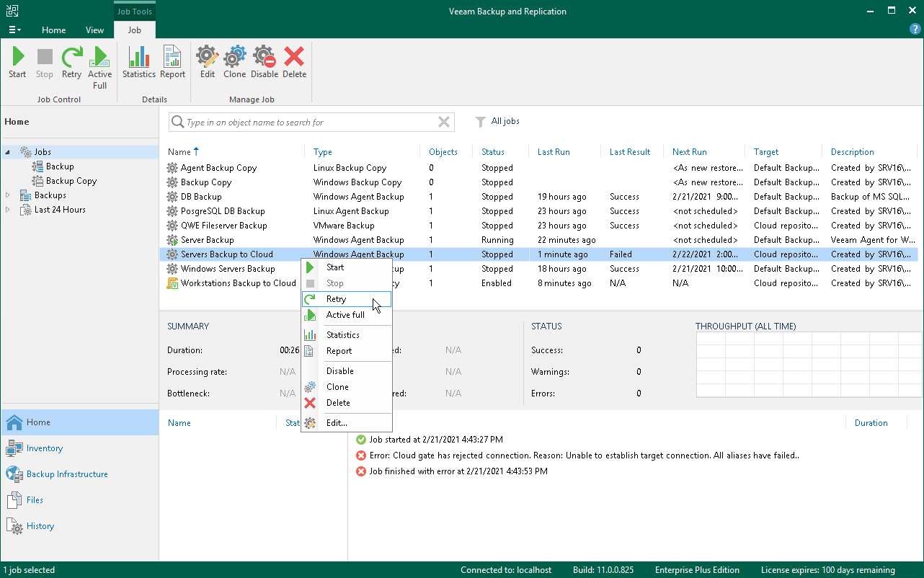
Task: Click the Agent Backup Copy gear icon
Action: [x=172, y=168]
